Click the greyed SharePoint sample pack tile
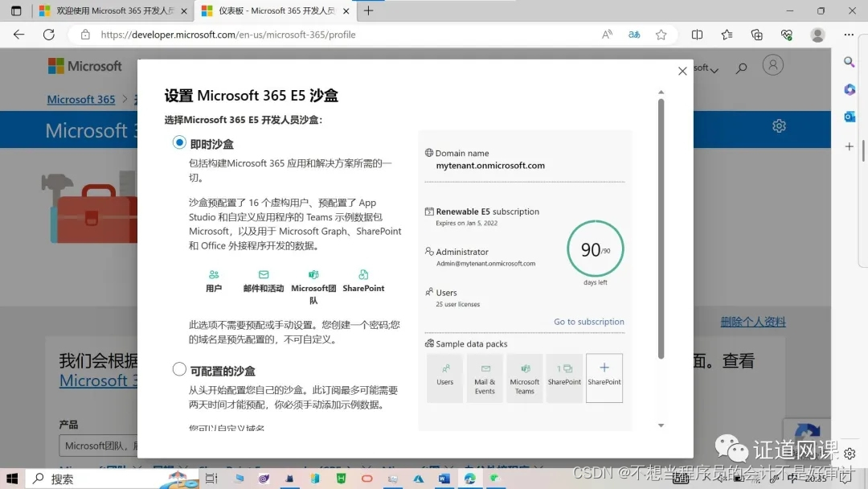The height and width of the screenshot is (489, 868). click(564, 378)
